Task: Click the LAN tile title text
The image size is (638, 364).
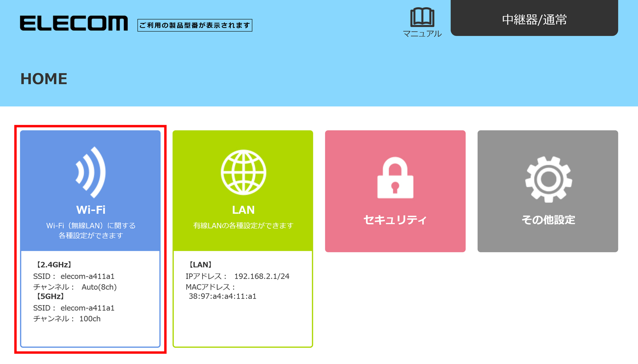Action: (x=243, y=210)
